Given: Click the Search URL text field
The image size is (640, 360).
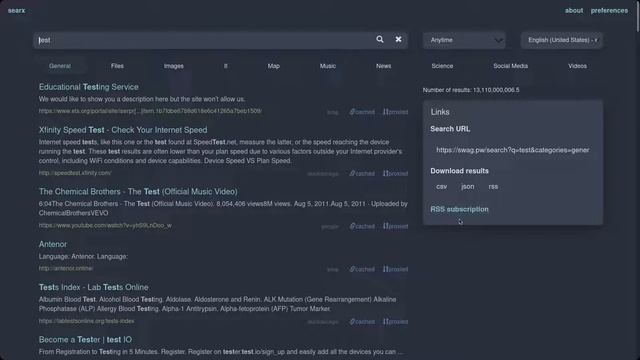Looking at the screenshot, I should pyautogui.click(x=513, y=150).
